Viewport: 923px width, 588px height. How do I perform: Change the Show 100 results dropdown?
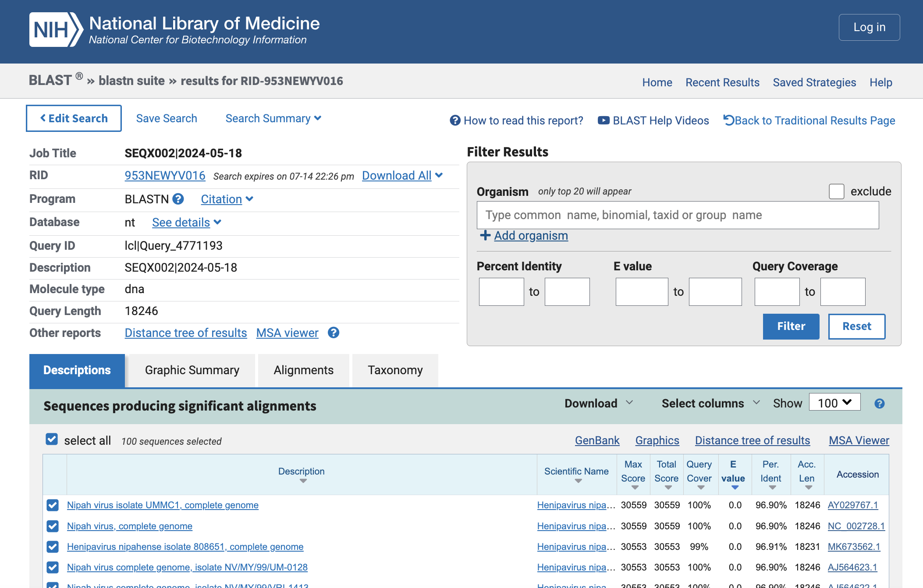coord(834,402)
